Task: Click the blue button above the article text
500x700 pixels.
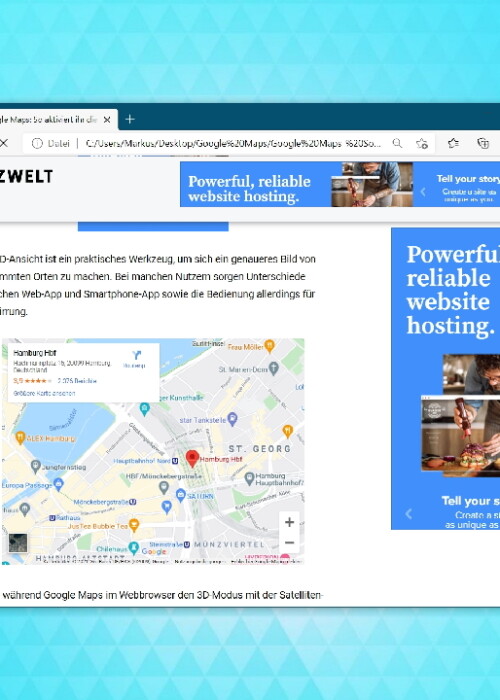Action: (153, 226)
